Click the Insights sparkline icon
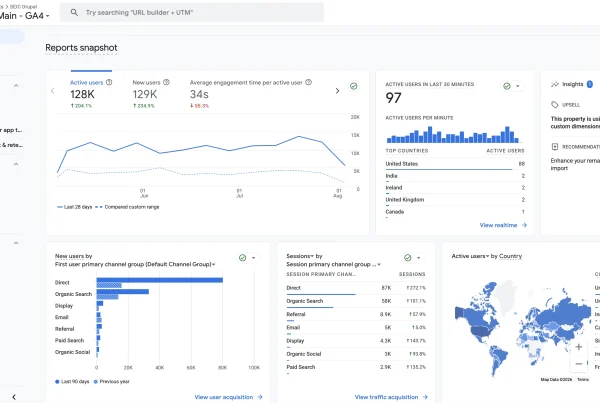This screenshot has width=600, height=403. (x=555, y=84)
